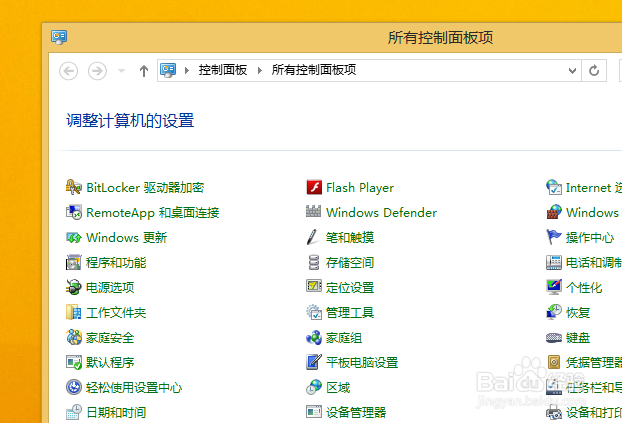The image size is (622, 423).
Task: Open the Windows Defender text link
Action: coord(382,213)
